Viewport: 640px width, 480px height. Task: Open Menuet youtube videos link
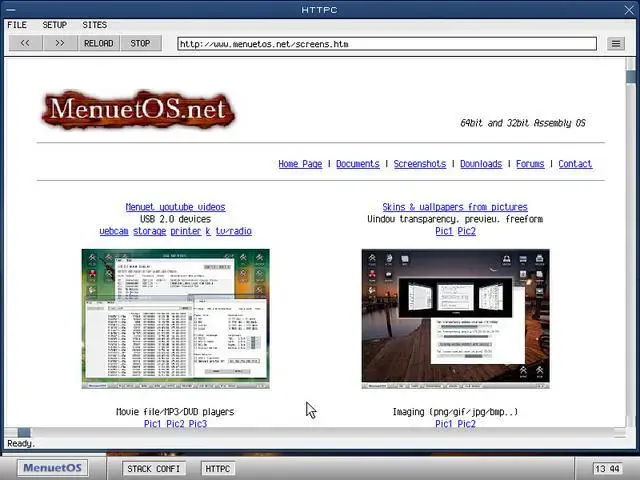pyautogui.click(x=175, y=207)
